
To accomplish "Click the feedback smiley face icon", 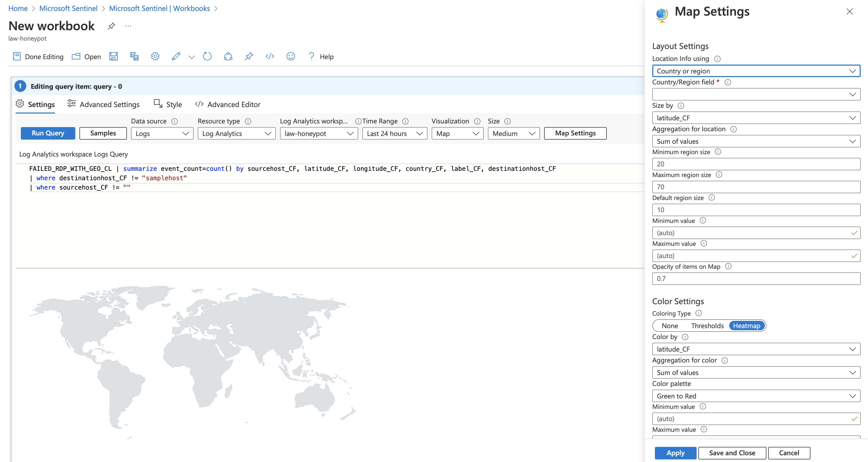I will tap(290, 56).
